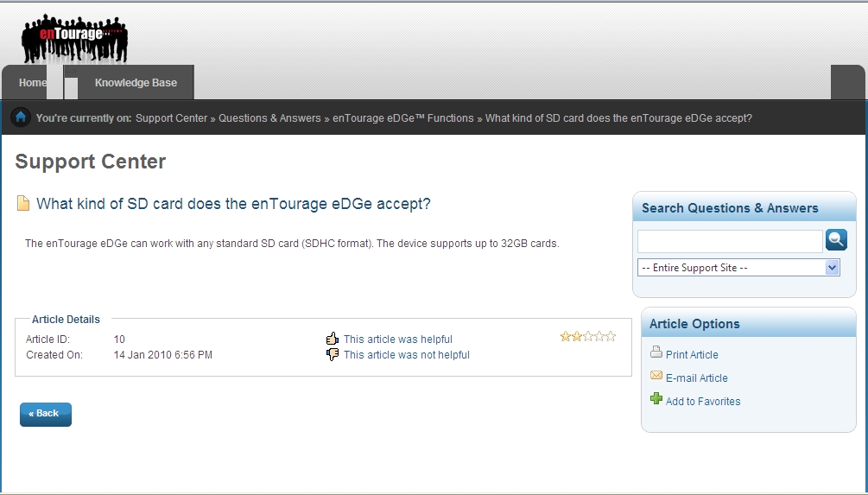This screenshot has height=495, width=868.
Task: Click the Add to Favorites link
Action: [x=703, y=401]
